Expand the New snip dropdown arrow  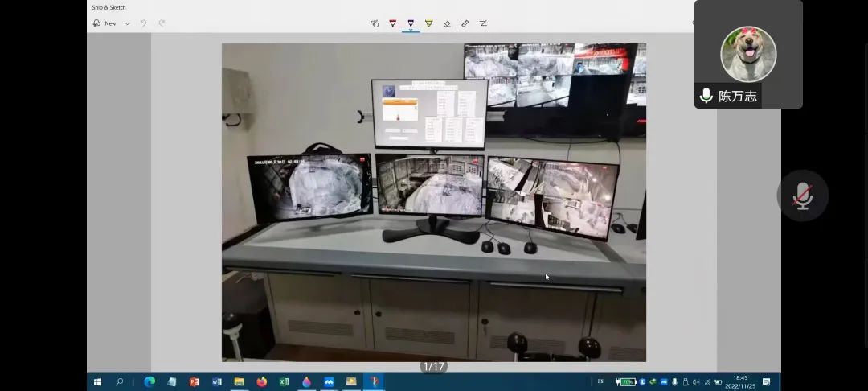(127, 23)
